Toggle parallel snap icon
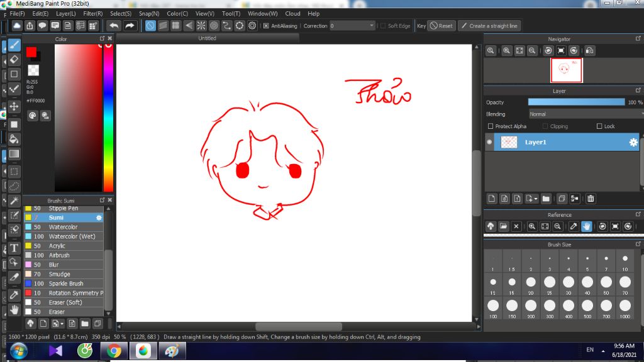The height and width of the screenshot is (362, 644). pos(163,26)
